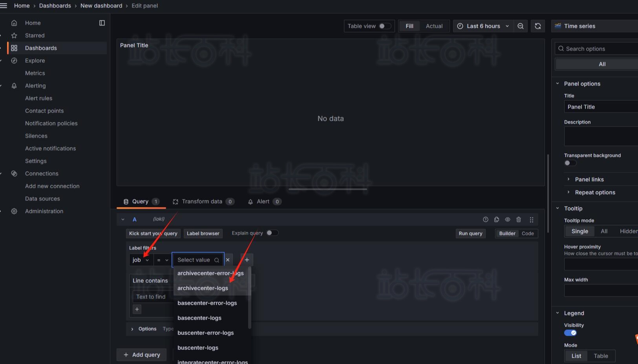This screenshot has width=638, height=364.
Task: Click the Panel Title text input
Action: pos(601,107)
